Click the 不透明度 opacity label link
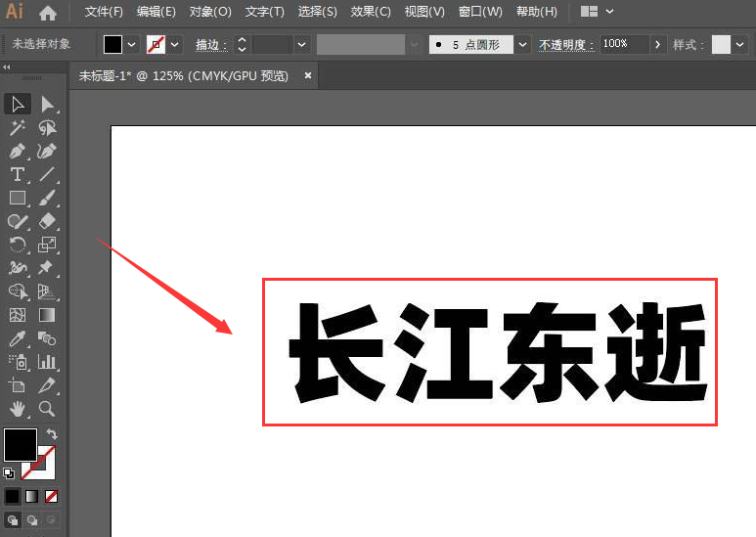 pos(566,45)
